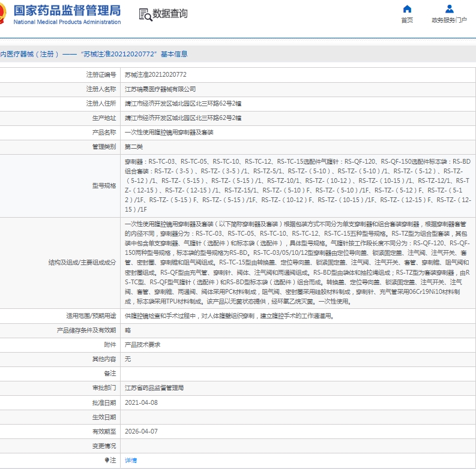Screen dimensions: 476x469
Task: Open 数据查询 heading text
Action: (170, 14)
